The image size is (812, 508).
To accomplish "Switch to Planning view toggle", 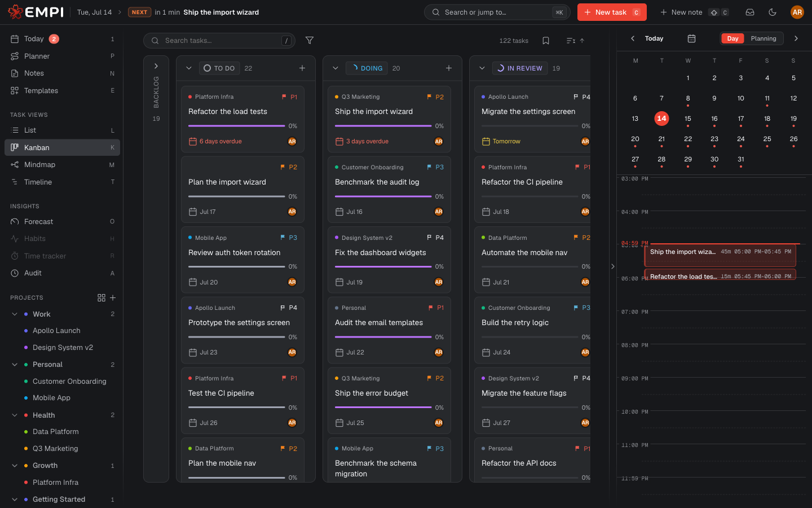I will [x=764, y=38].
